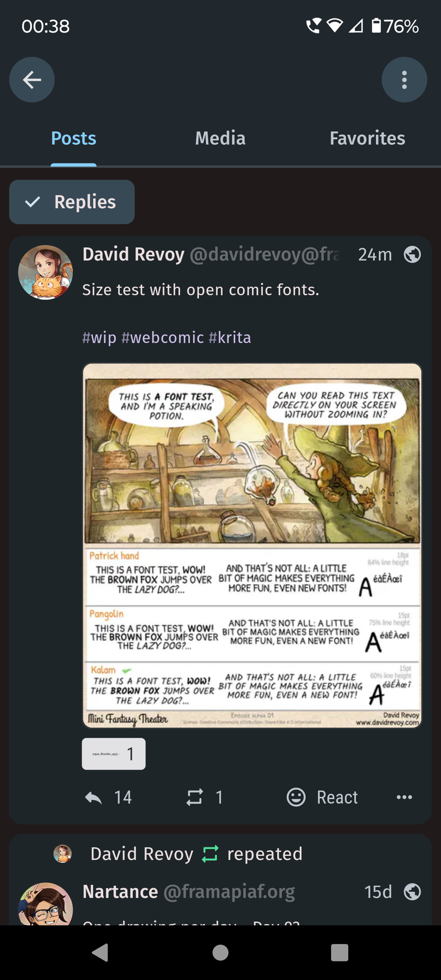Switch to the Favorites tab
This screenshot has height=980, width=441.
367,138
